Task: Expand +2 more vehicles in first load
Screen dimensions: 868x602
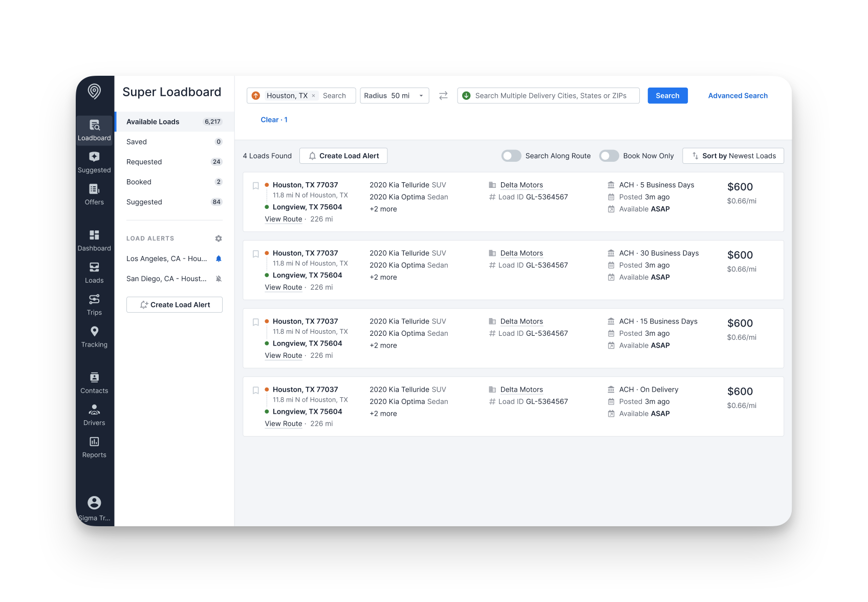Action: (x=383, y=209)
